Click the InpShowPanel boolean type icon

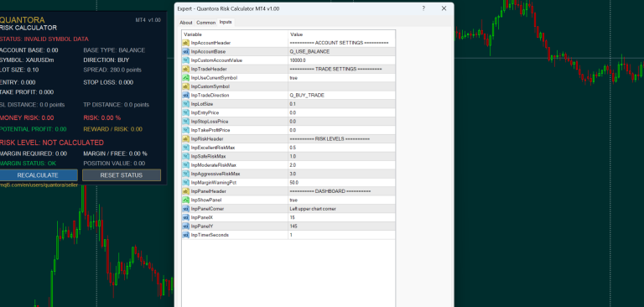[x=185, y=200]
